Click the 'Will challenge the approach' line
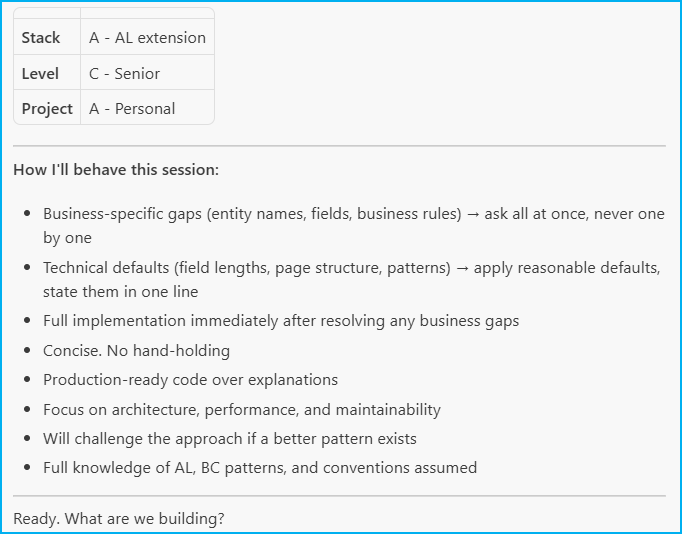This screenshot has height=534, width=682. pos(230,438)
